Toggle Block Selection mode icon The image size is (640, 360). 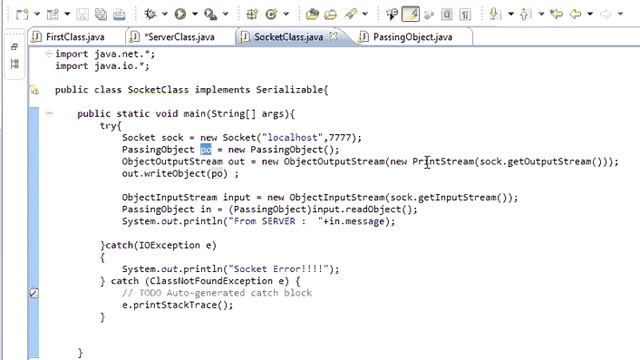point(447,14)
